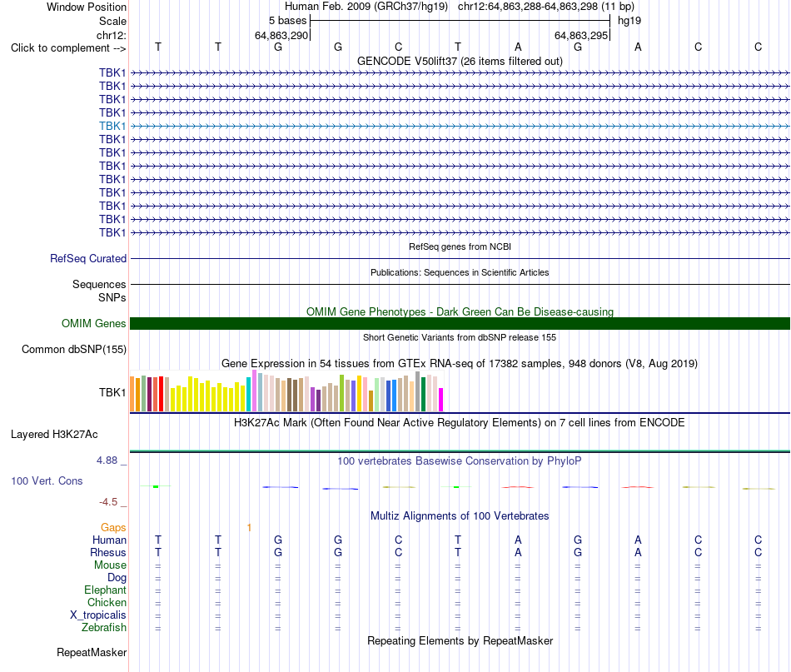
Task: Open '100 vertebrates Basewise Conservation by PhyloP' title
Action: coord(460,460)
